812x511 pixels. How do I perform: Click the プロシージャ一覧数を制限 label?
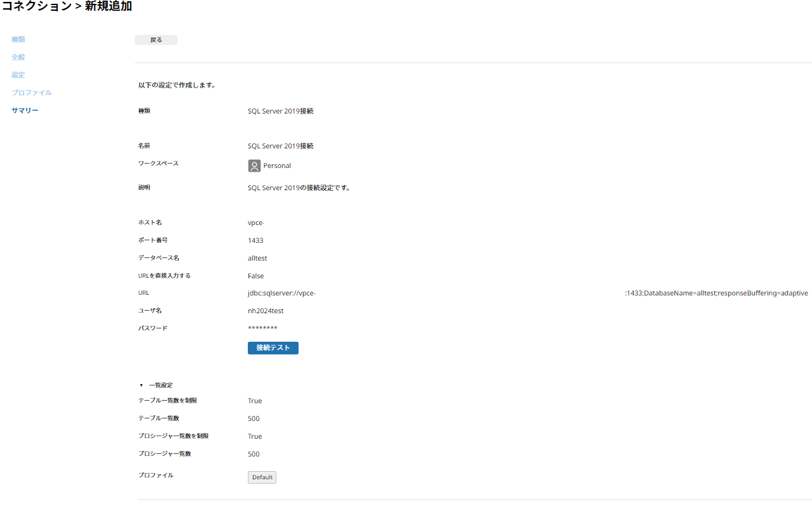click(173, 436)
